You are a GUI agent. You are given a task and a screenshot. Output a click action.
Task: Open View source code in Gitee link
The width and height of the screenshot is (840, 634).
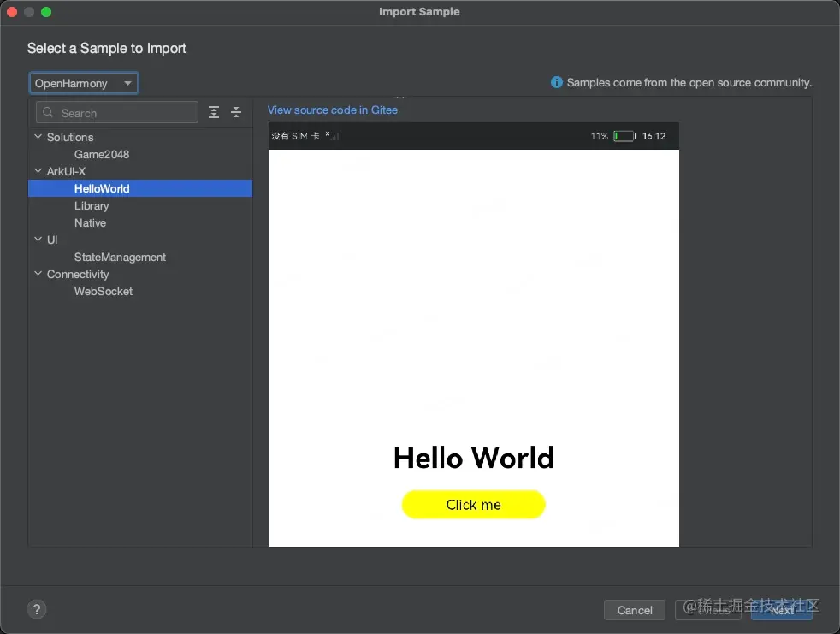333,110
